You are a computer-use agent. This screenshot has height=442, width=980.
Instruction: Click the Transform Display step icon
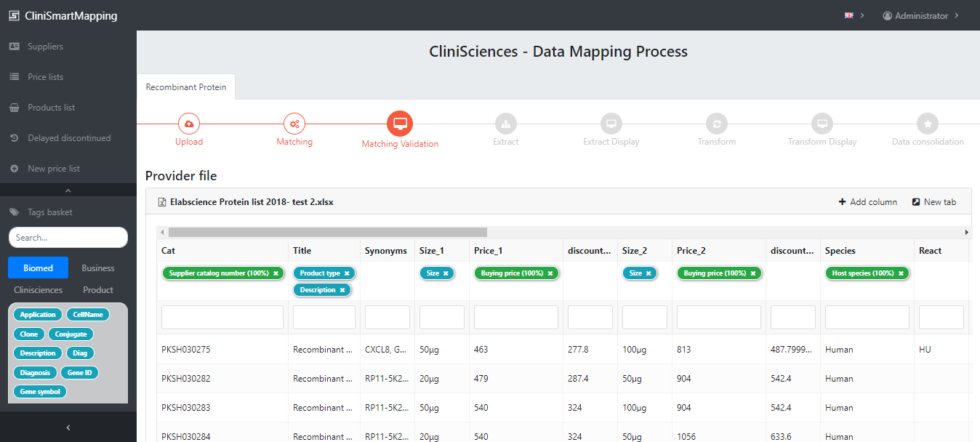pos(822,124)
